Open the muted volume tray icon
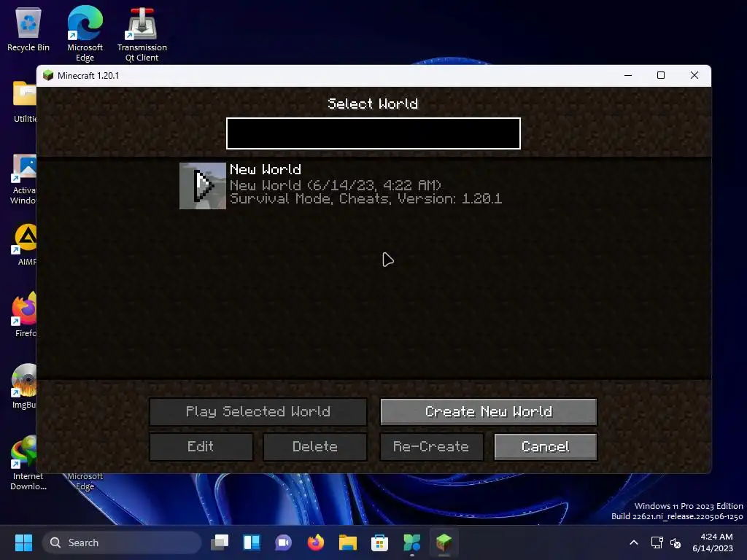This screenshot has width=747, height=560. 676,542
